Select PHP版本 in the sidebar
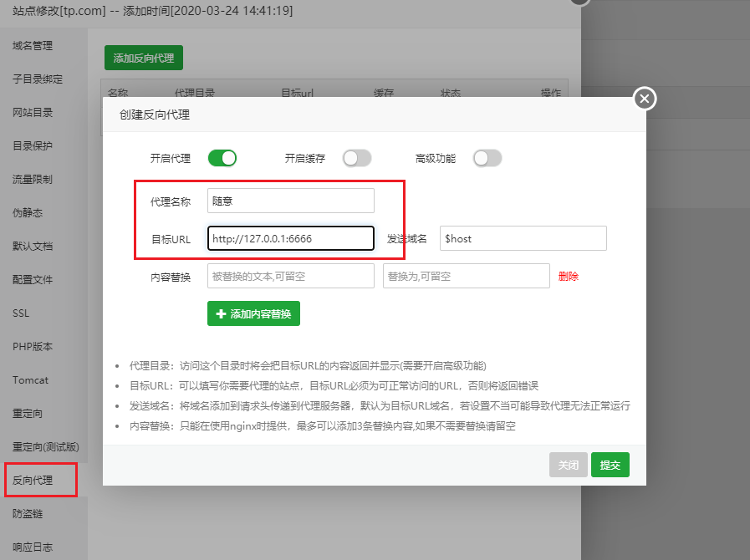The width and height of the screenshot is (750, 560). (x=33, y=347)
